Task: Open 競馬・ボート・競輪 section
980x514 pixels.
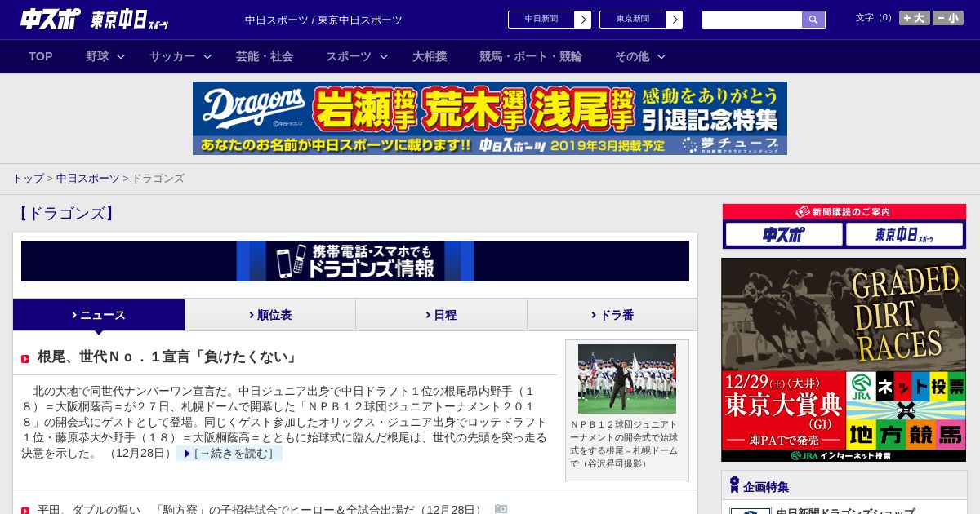Action: click(x=531, y=56)
